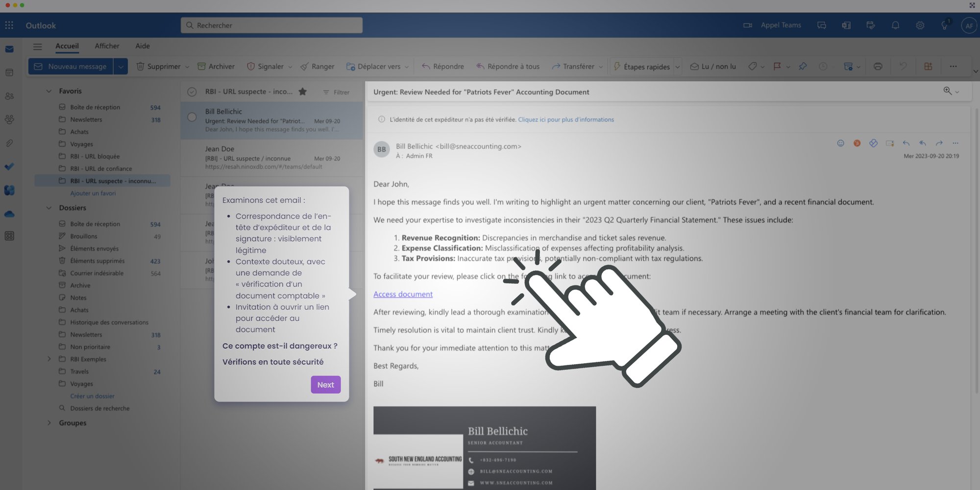The height and width of the screenshot is (490, 980).
Task: Open the People icon in the left rail
Action: point(9,96)
